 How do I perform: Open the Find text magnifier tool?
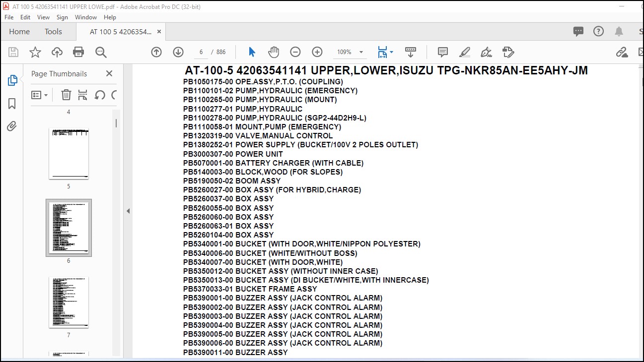[x=101, y=52]
